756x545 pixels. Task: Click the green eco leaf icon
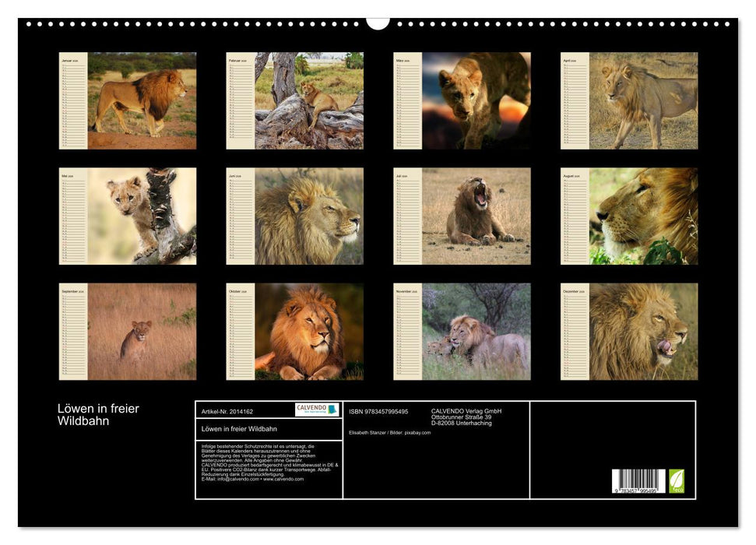tap(677, 481)
